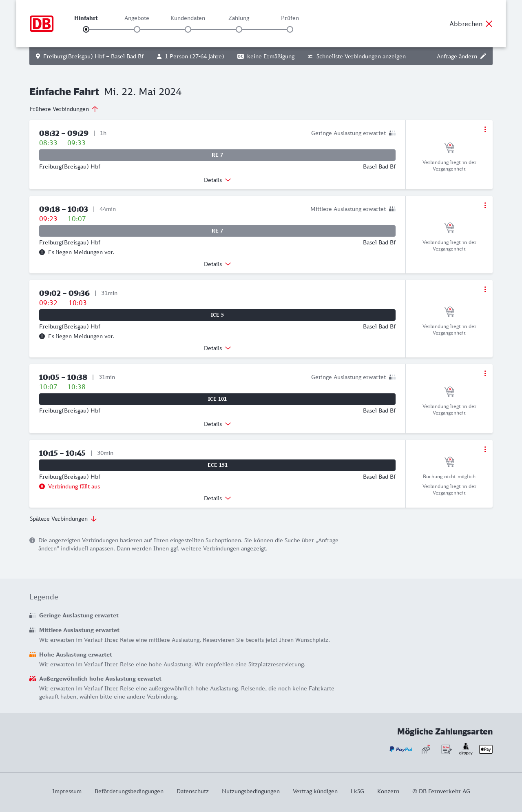Go to the Zahlung step
This screenshot has height=812, width=522.
tap(239, 29)
